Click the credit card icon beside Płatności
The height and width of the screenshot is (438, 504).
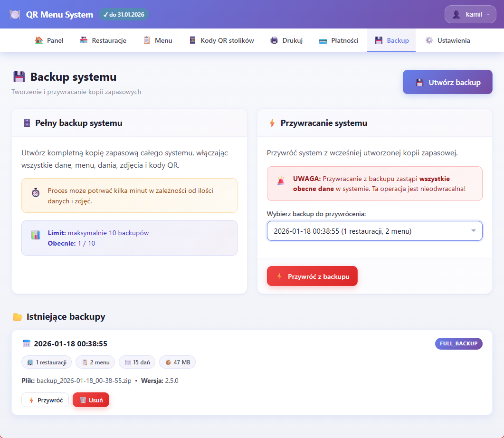point(323,40)
